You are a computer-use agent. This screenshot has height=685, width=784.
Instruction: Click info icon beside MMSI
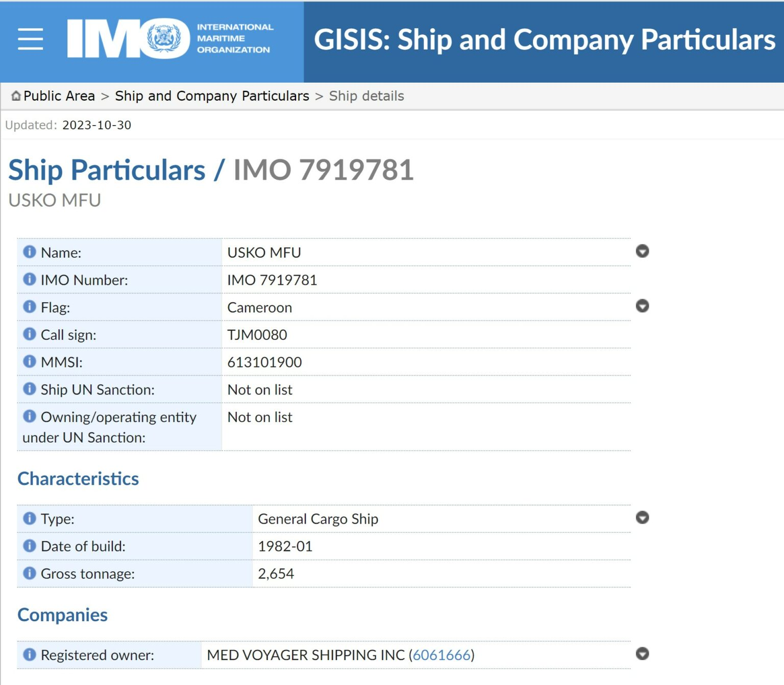tap(30, 361)
